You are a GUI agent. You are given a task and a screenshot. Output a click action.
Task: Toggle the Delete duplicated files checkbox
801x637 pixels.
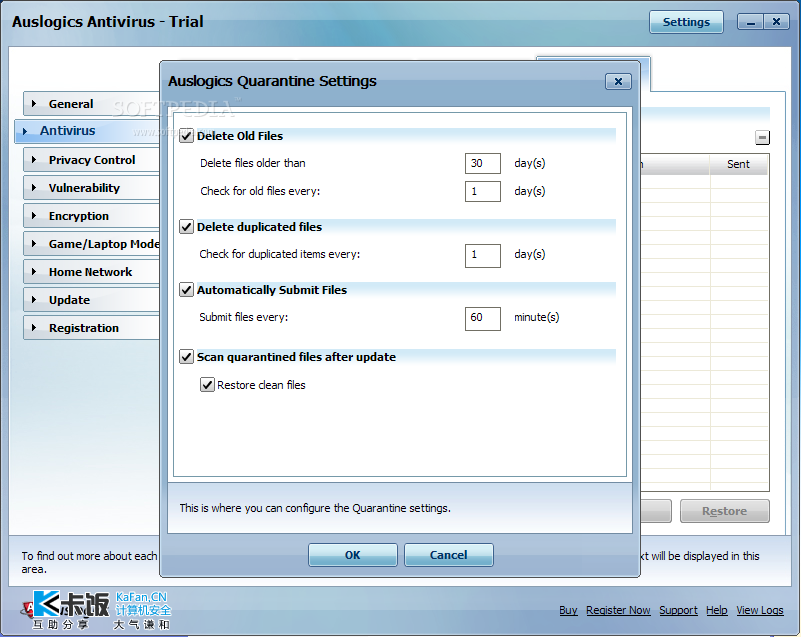(186, 227)
